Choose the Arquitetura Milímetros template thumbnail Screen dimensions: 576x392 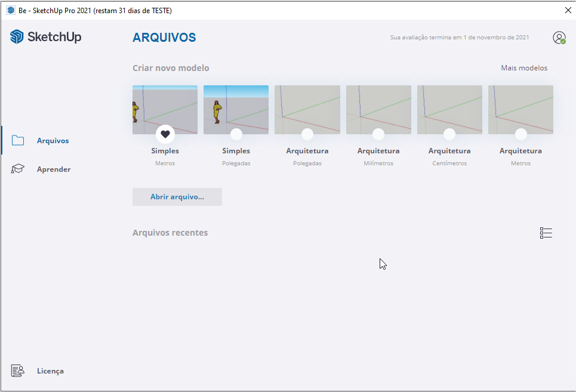tap(378, 109)
